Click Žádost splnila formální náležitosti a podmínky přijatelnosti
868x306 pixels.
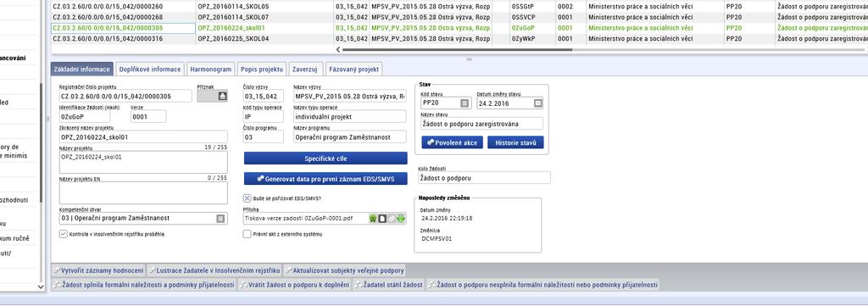(x=144, y=285)
